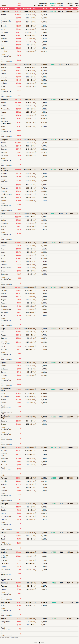
Task: Select the Lazio region row
Action: [x=39, y=214]
